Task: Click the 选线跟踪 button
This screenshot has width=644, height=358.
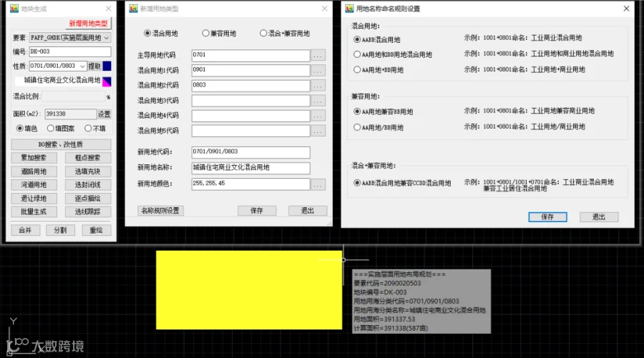Action: tap(87, 212)
